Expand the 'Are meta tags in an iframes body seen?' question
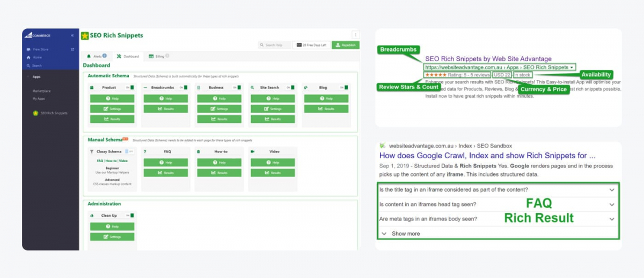Image resolution: width=644 pixels, height=278 pixels. coord(612,219)
